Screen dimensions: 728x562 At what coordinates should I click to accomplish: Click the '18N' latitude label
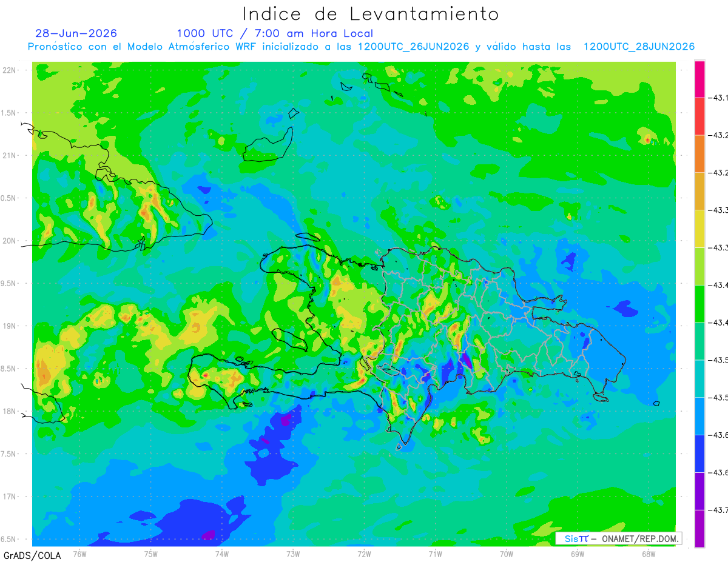10,411
